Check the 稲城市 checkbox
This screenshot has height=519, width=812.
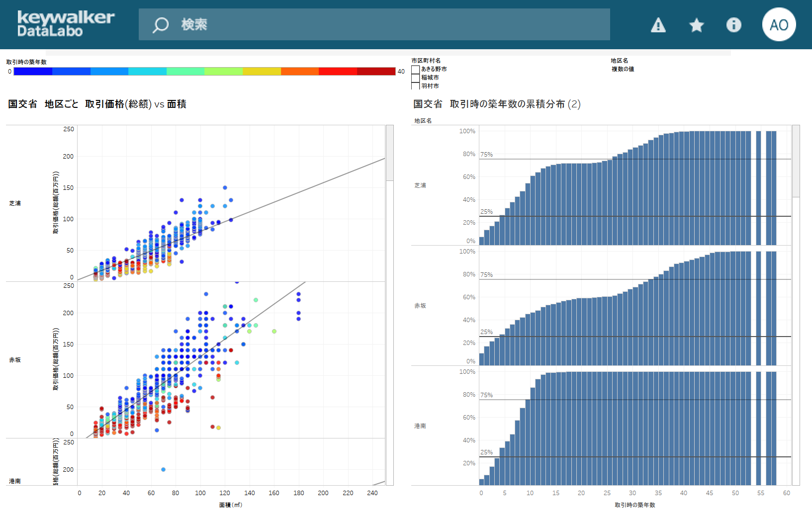pos(416,78)
